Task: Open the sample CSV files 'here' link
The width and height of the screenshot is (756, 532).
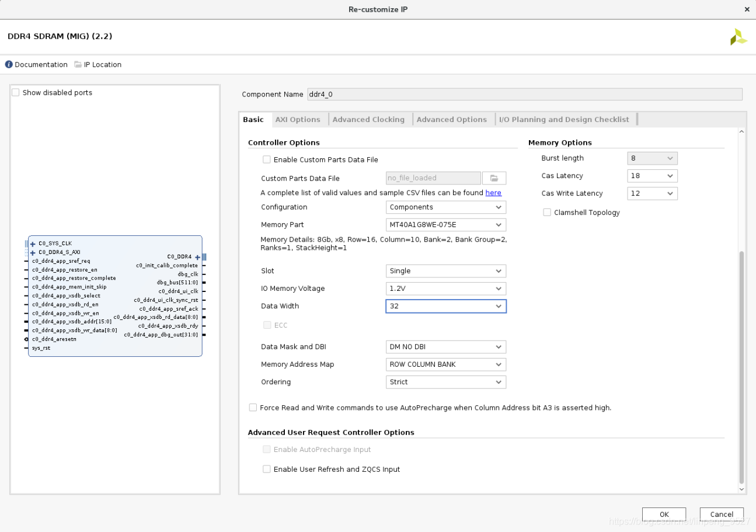Action: tap(493, 193)
